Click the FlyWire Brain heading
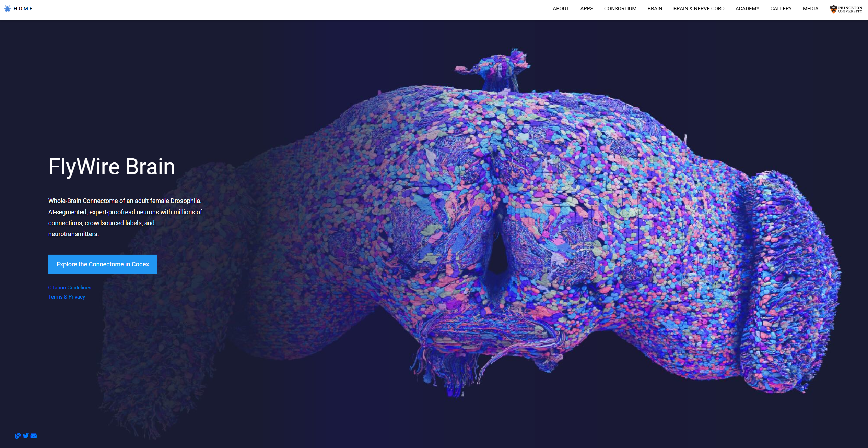Screen dimensions: 868x448 click(x=112, y=167)
